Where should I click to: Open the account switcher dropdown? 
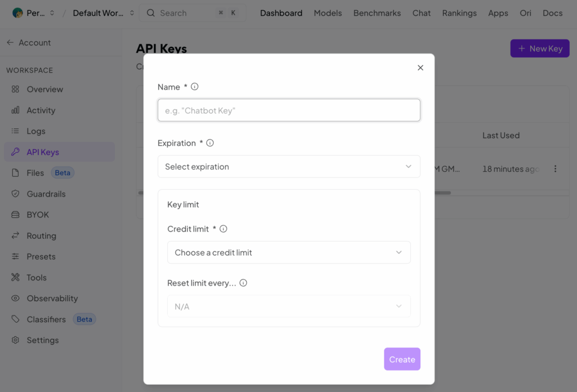[33, 13]
